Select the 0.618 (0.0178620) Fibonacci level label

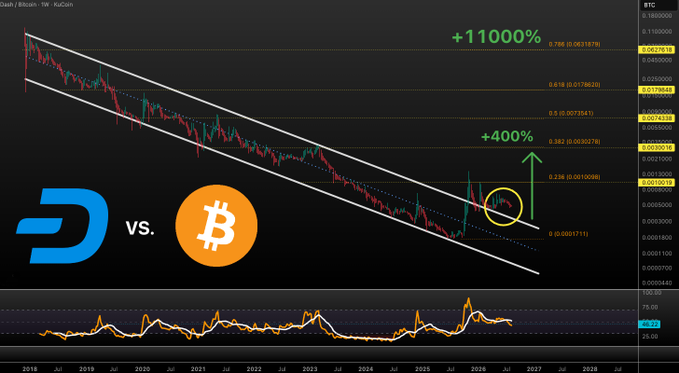pyautogui.click(x=574, y=84)
